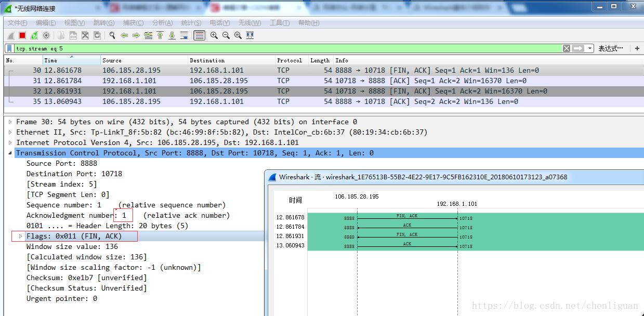This screenshot has width=644, height=316.
Task: Expand the Flags 0x011 field
Action: (21, 236)
